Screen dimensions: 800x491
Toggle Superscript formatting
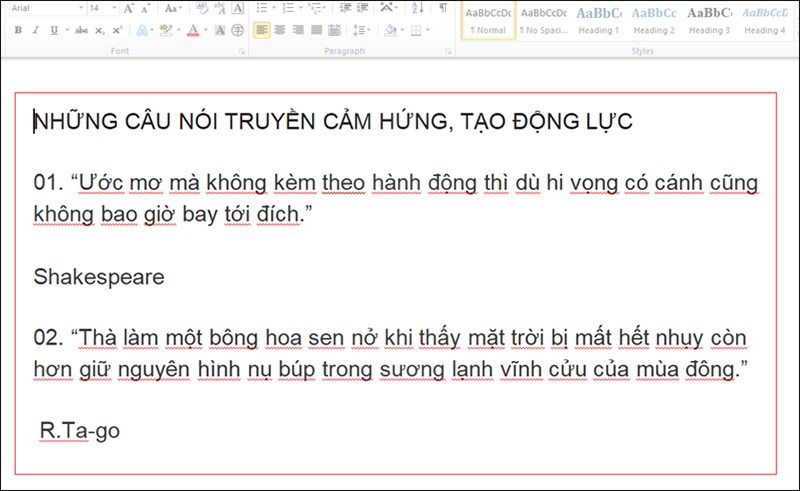click(117, 30)
